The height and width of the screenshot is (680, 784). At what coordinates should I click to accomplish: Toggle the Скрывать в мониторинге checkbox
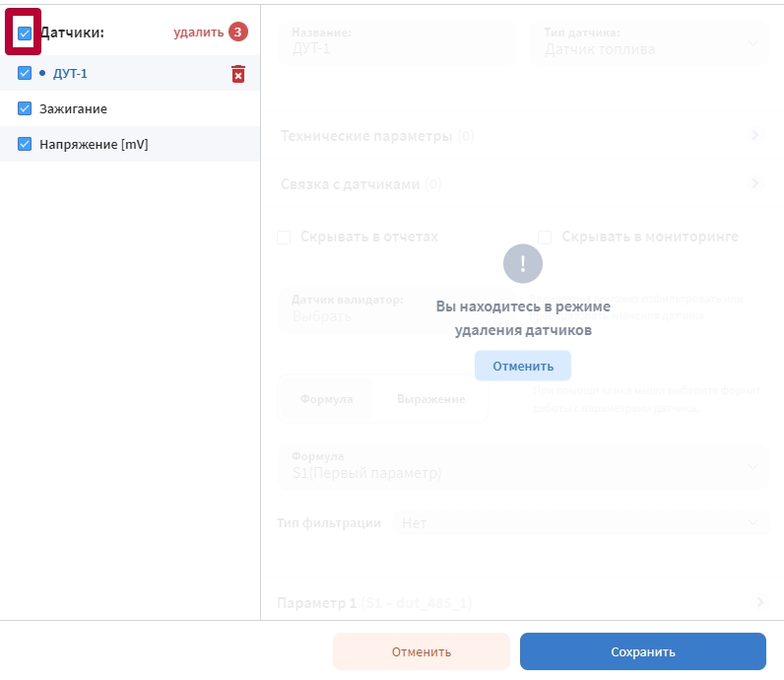point(545,238)
